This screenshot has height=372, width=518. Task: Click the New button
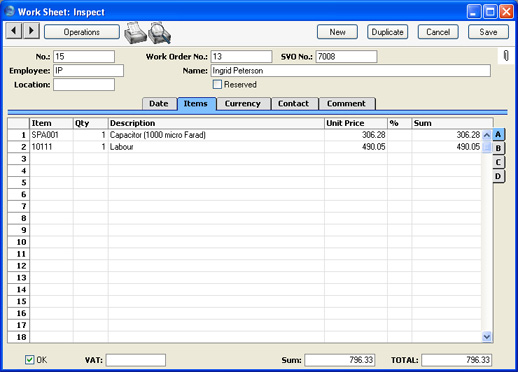click(337, 32)
